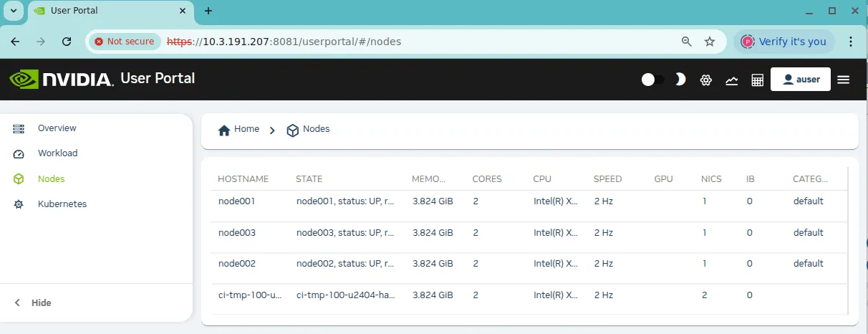Click state cell 'node001, status: UP'
Viewport: 868px width, 334px height.
pyautogui.click(x=345, y=201)
